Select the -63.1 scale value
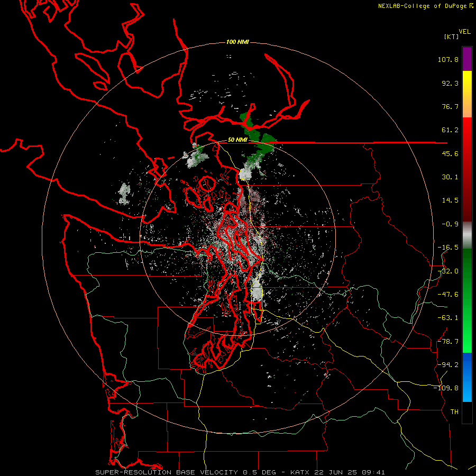 [448, 318]
